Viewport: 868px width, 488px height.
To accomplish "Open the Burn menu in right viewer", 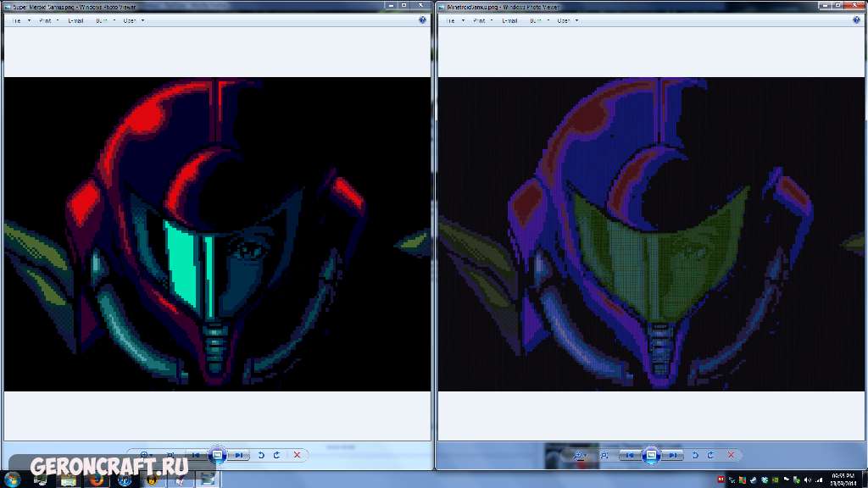I will [537, 20].
